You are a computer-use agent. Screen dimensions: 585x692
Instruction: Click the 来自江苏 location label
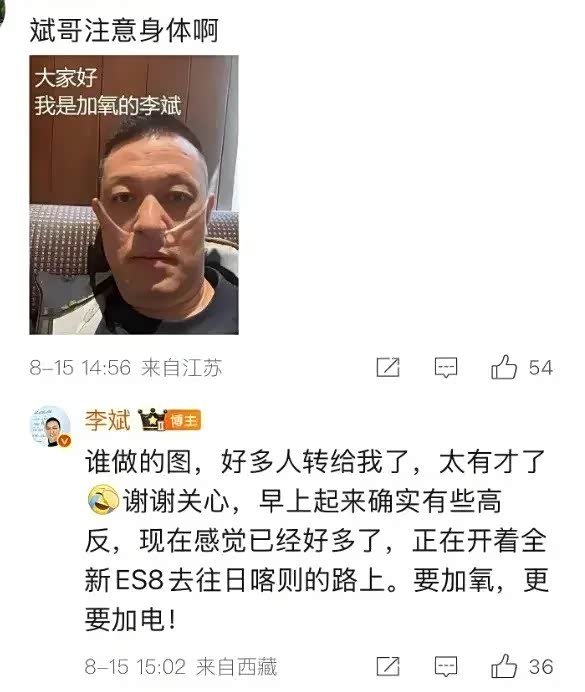pos(182,368)
